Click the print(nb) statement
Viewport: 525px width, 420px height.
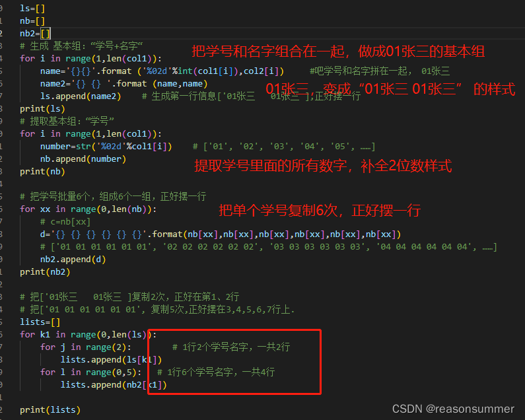[42, 172]
